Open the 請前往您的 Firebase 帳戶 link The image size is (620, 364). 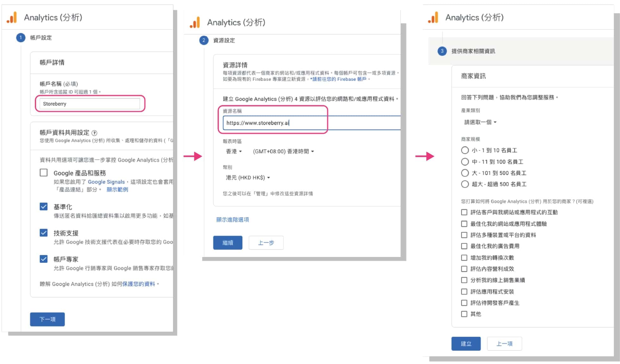coord(339,79)
